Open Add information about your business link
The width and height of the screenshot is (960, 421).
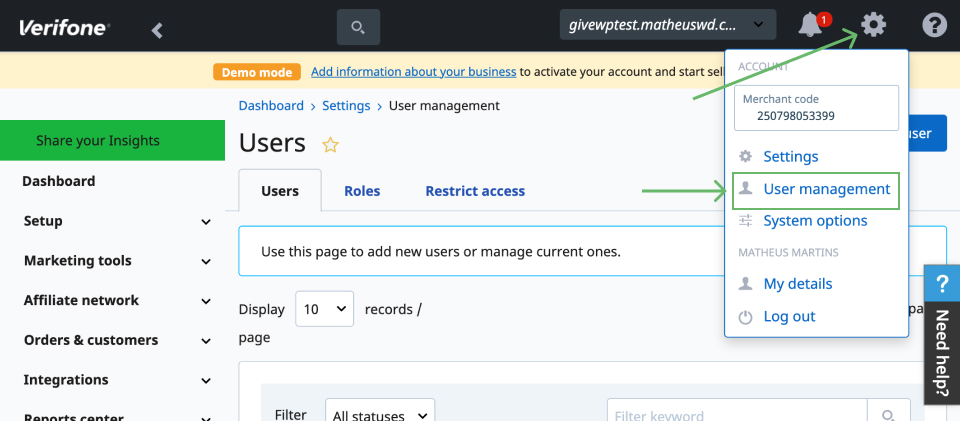tap(414, 72)
